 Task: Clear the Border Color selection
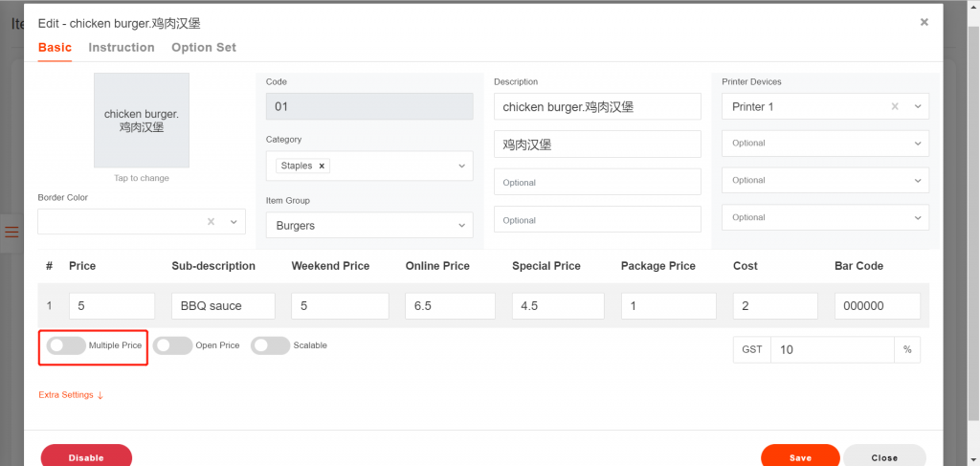[x=211, y=222]
